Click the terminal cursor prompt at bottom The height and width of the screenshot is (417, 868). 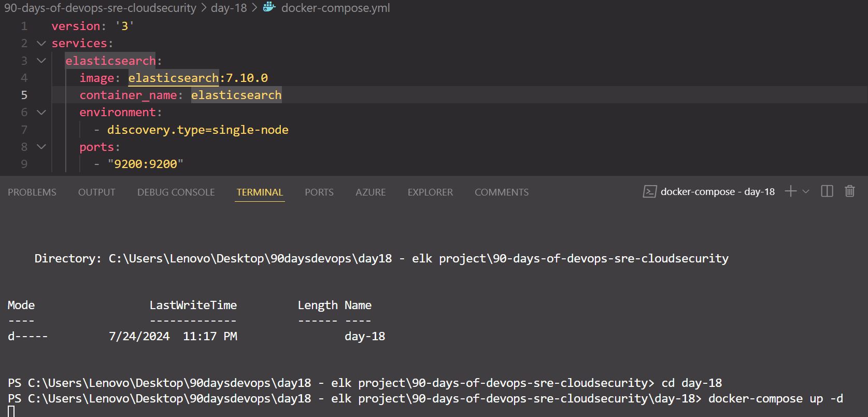[11, 412]
